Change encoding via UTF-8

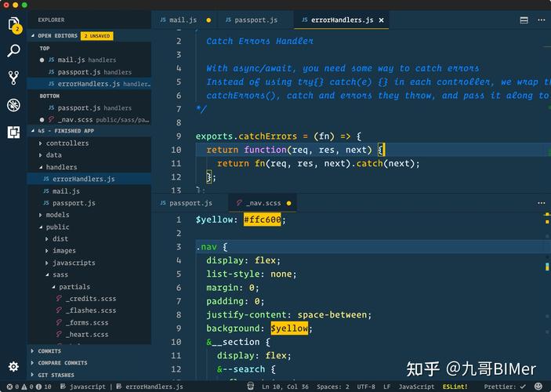[x=366, y=387]
